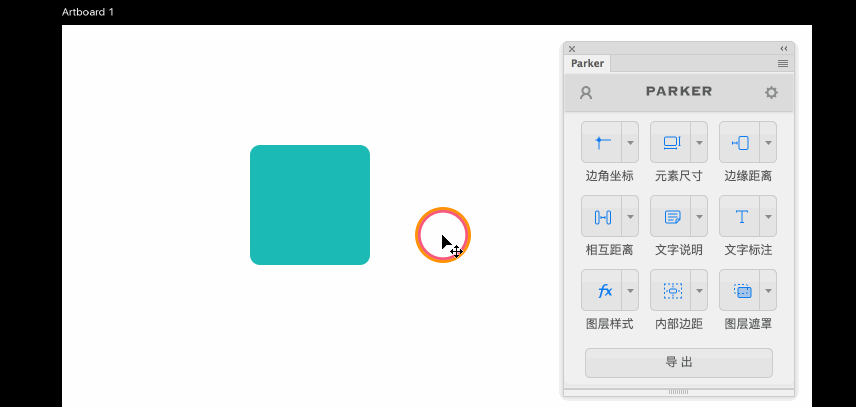This screenshot has width=856, height=407.
Task: Click the corner coordinates (边角坐标) tool icon
Action: [602, 142]
